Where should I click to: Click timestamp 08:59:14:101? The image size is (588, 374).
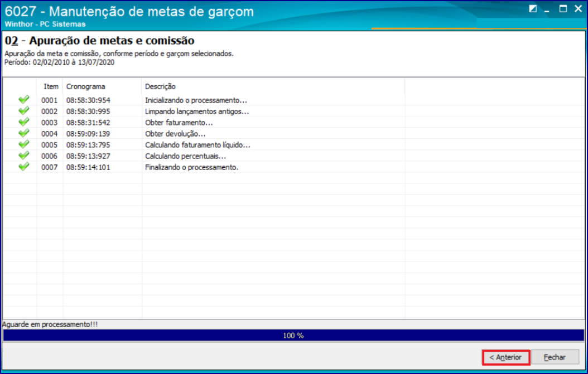click(88, 168)
